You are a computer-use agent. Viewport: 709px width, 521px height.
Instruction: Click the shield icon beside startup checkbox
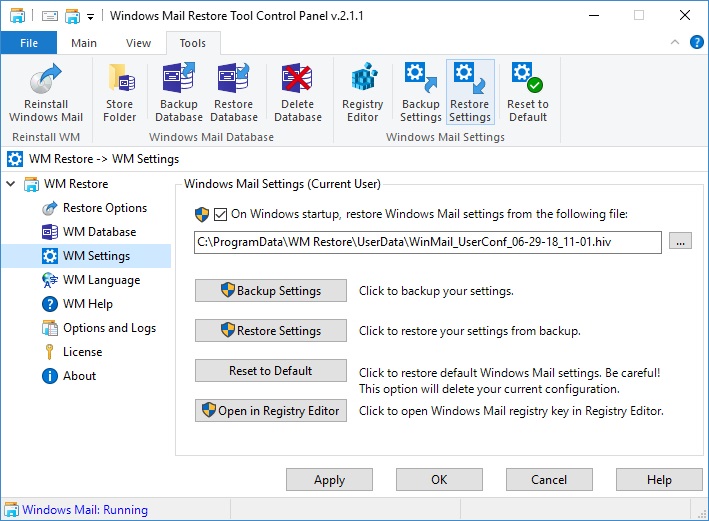pyautogui.click(x=202, y=214)
